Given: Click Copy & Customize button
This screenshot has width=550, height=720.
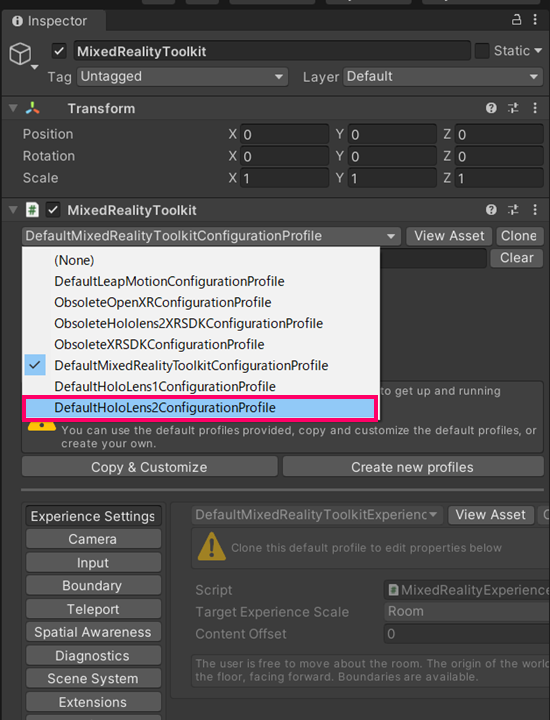Looking at the screenshot, I should pyautogui.click(x=150, y=467).
